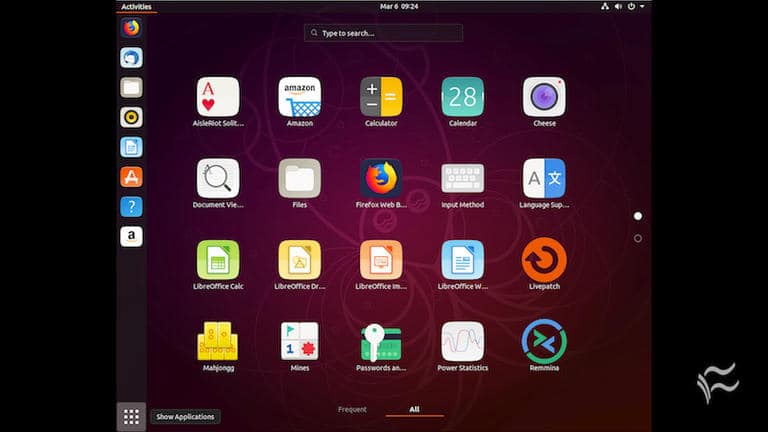The image size is (768, 432).
Task: Open LibreOffice Writer from the dock
Action: pyautogui.click(x=131, y=147)
